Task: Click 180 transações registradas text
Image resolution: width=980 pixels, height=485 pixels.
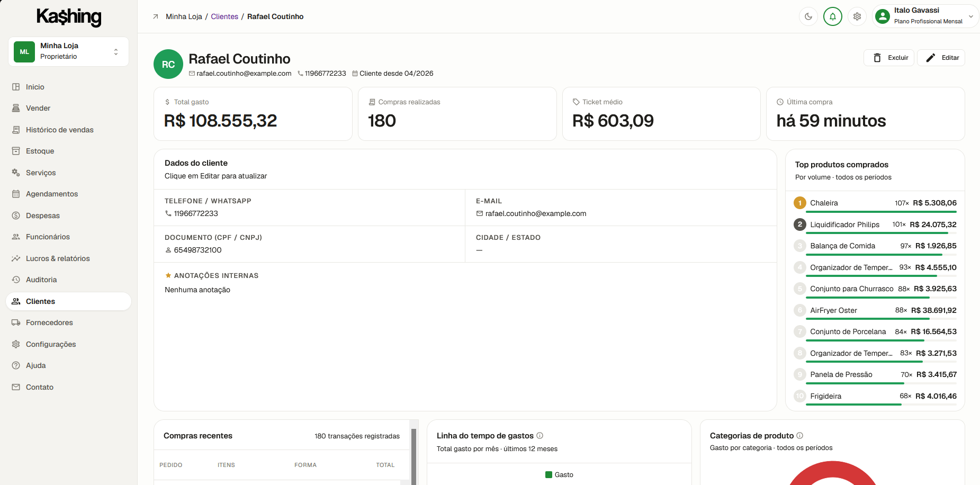Action: [357, 436]
